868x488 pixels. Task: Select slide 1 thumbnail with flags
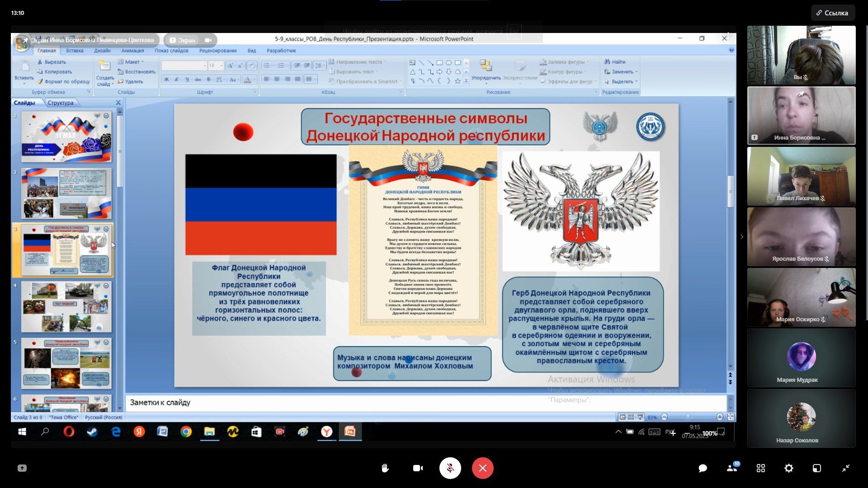click(x=66, y=137)
